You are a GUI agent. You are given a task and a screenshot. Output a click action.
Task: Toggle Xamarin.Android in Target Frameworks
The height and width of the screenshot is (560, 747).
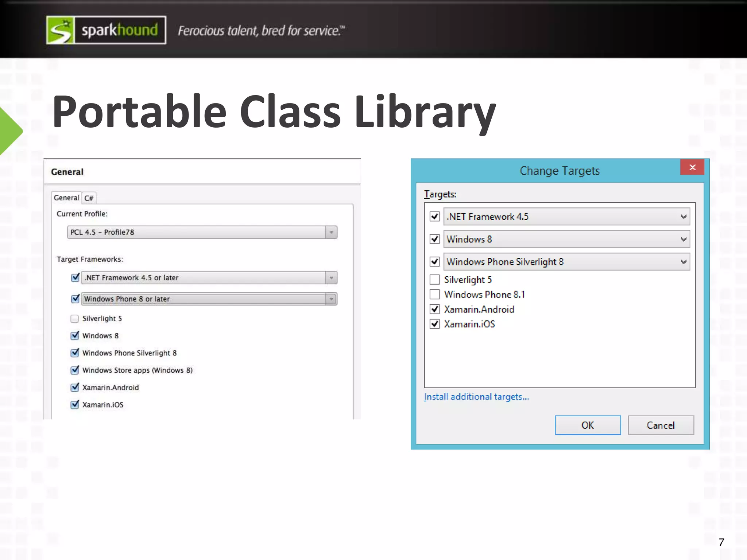(74, 387)
